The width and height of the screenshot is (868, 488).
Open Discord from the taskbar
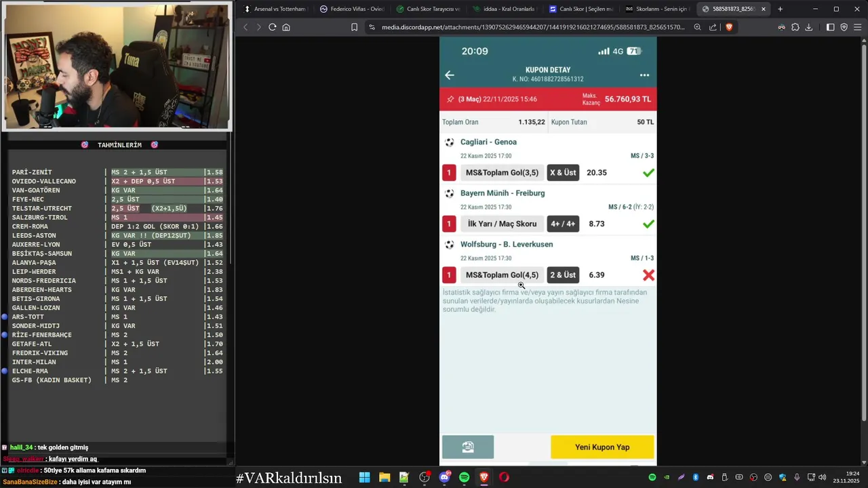[445, 477]
